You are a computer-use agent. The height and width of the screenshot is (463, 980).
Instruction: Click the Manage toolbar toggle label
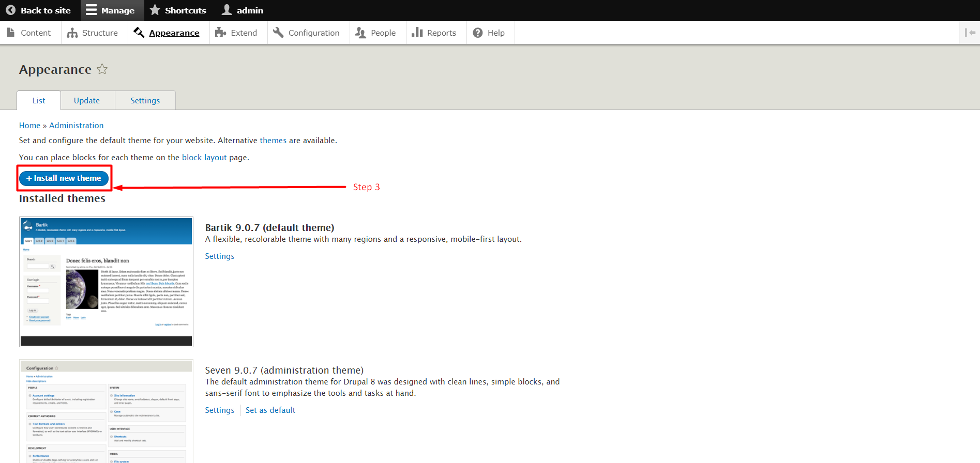(x=118, y=10)
